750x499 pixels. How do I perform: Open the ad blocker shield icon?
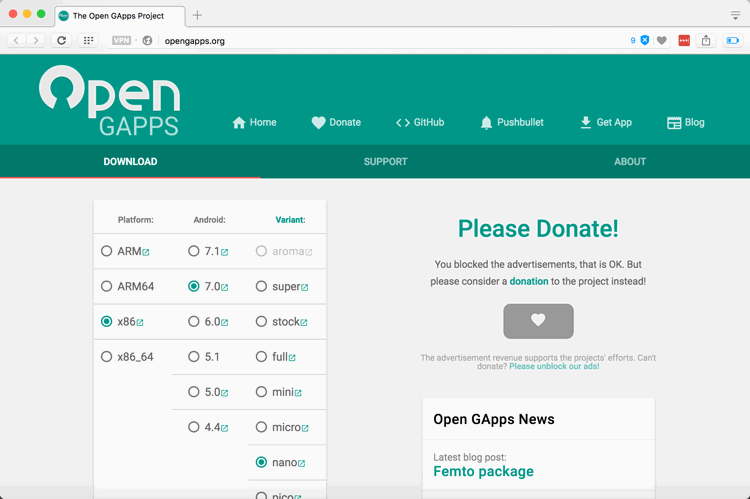645,40
